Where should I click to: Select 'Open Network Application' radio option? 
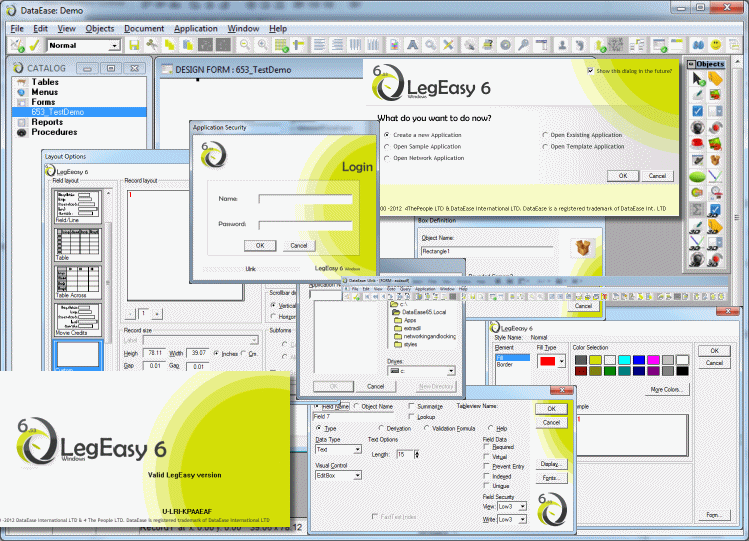coord(387,158)
